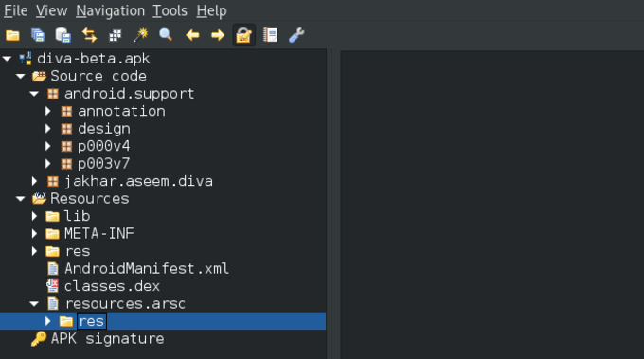Click the split pane divider handle

[333, 205]
